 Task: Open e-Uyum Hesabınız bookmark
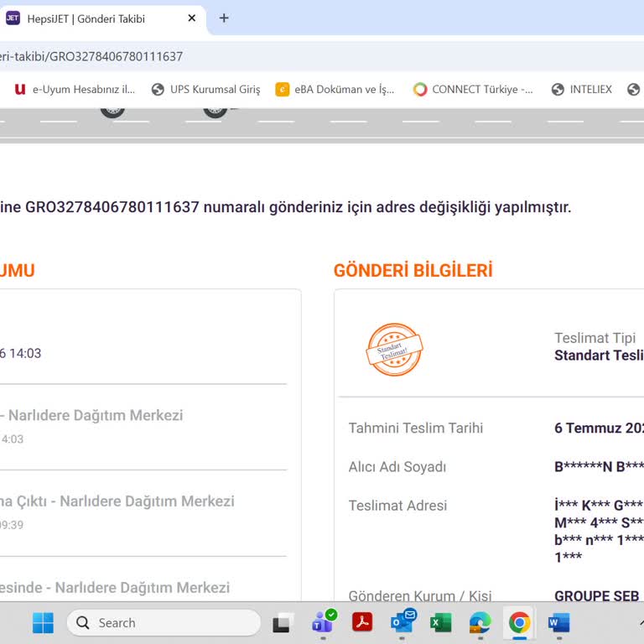[75, 89]
